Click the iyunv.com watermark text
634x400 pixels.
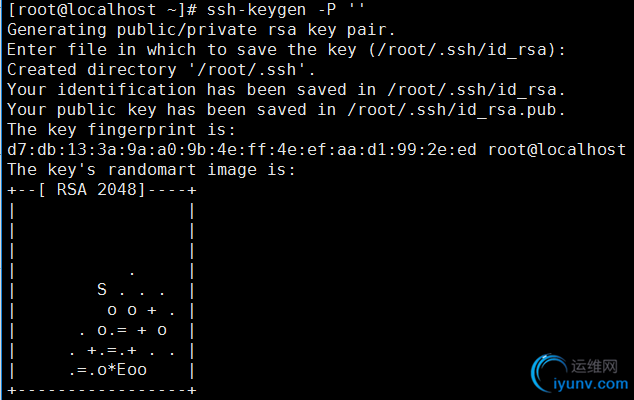click(x=590, y=384)
